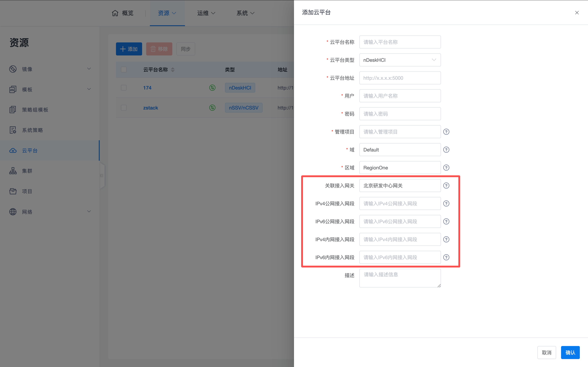Tick the checkbox for zstack row
This screenshot has width=588, height=367.
[x=124, y=107]
